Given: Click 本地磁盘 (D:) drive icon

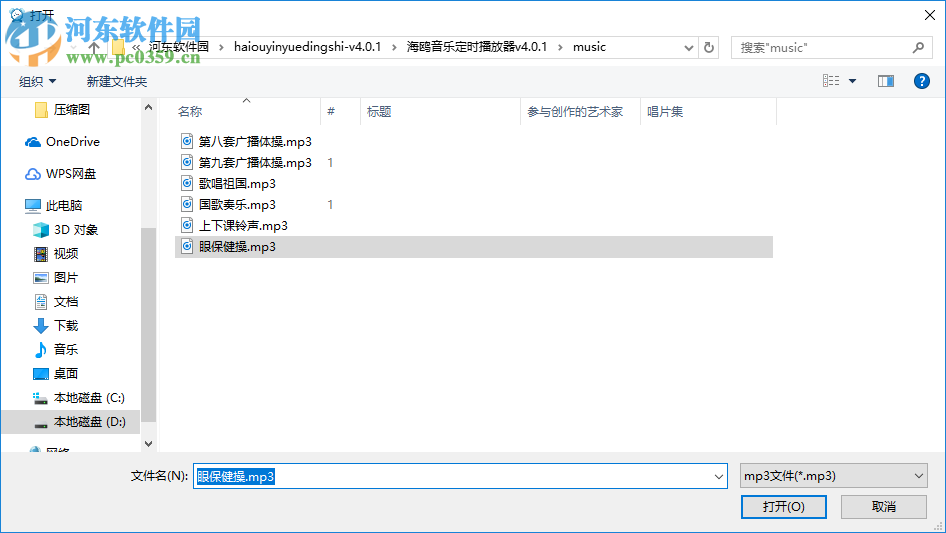Looking at the screenshot, I should pos(40,422).
